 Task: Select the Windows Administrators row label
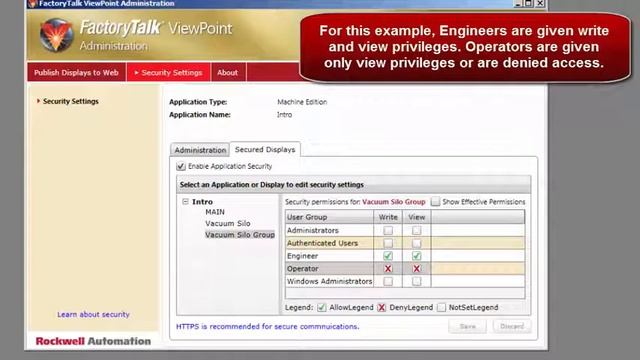click(x=329, y=281)
